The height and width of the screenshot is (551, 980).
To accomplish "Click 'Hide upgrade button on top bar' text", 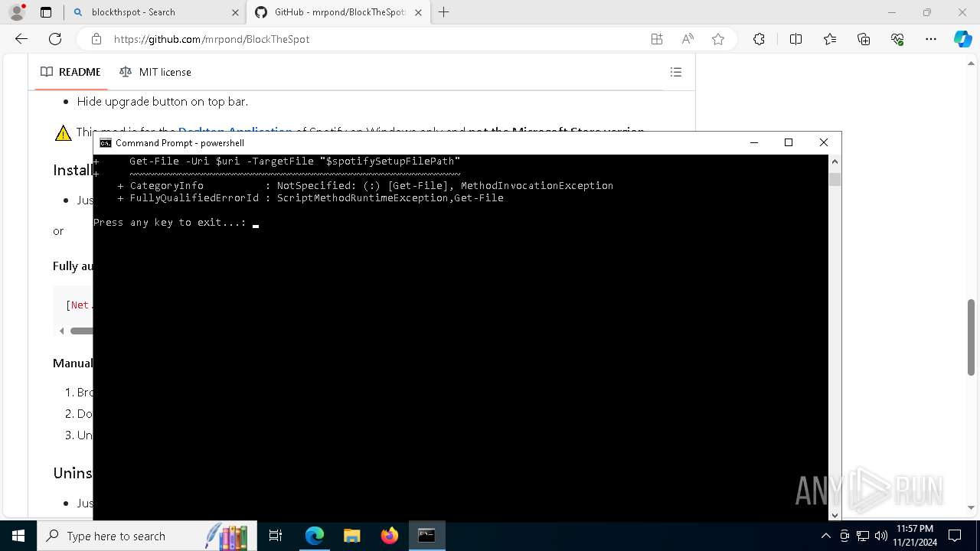I will [162, 101].
